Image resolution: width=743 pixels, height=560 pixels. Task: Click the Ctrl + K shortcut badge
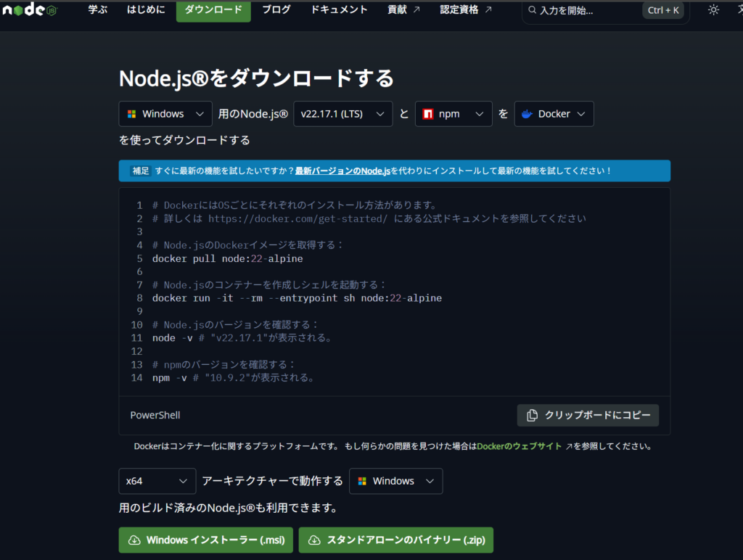point(663,10)
